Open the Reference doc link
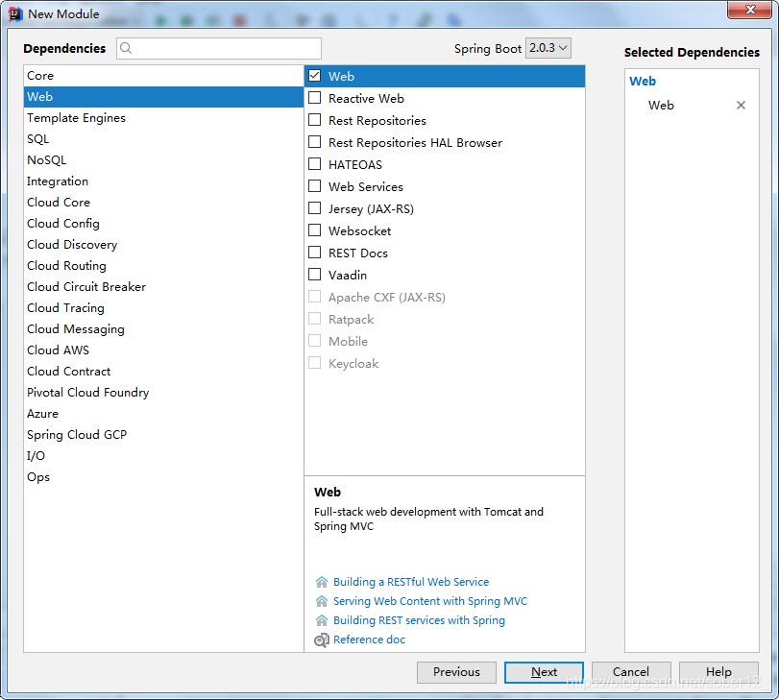Screen dimensions: 779x700 click(369, 640)
